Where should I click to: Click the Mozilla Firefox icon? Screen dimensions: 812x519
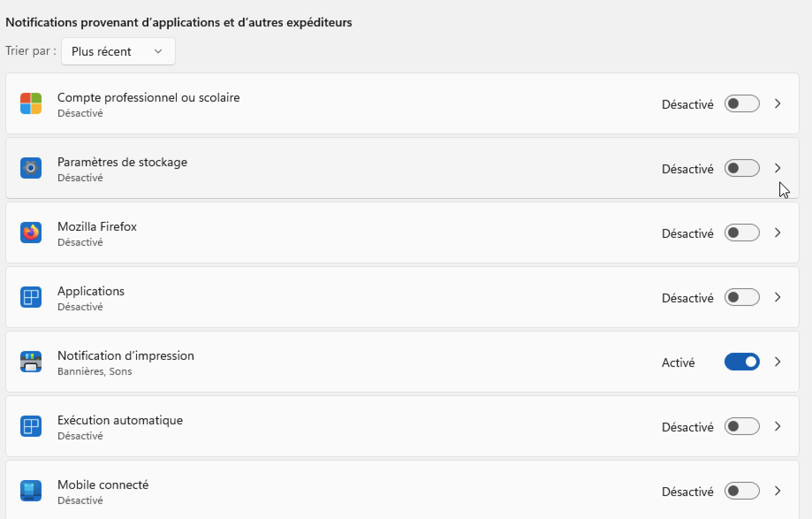[31, 233]
